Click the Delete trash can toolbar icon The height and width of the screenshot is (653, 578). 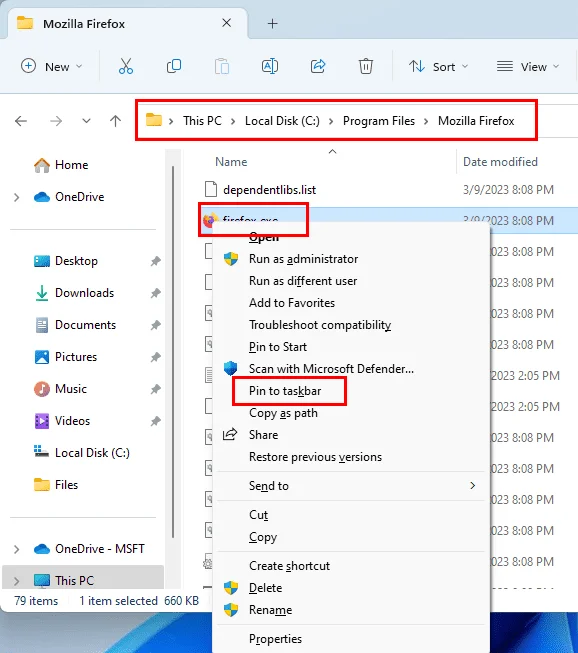(x=366, y=66)
